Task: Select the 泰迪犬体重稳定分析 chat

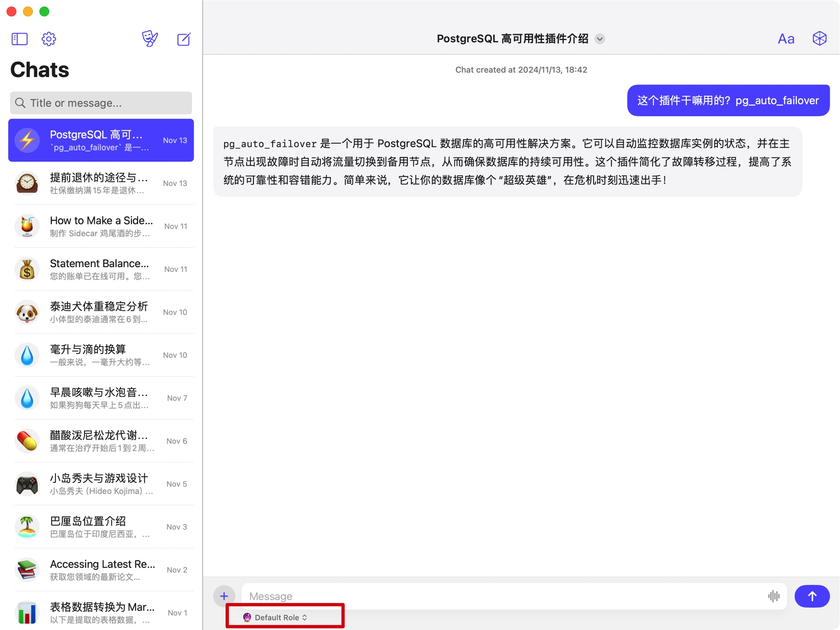Action: pyautogui.click(x=101, y=312)
